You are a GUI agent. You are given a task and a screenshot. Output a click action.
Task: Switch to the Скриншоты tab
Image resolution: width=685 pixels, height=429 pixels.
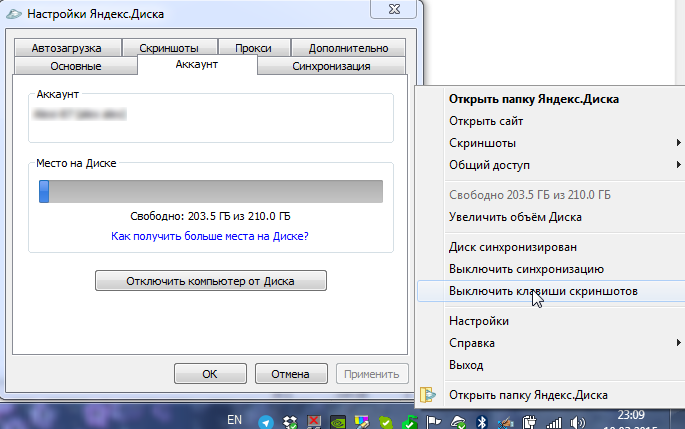(169, 48)
